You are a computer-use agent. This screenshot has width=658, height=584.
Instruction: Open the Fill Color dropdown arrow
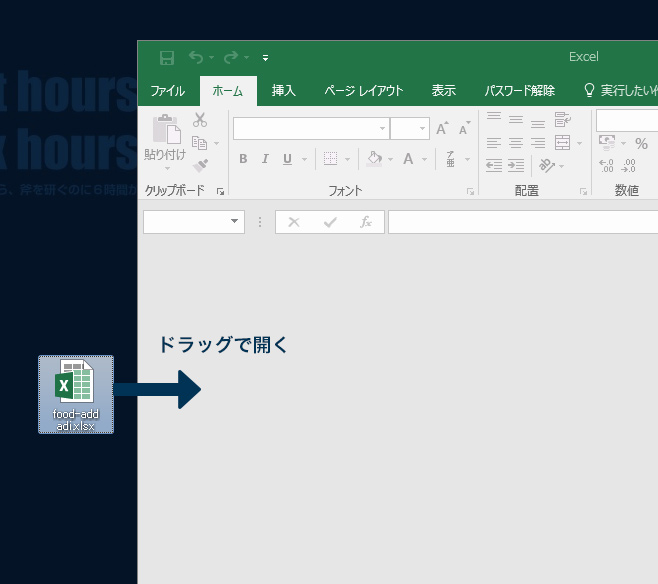390,159
